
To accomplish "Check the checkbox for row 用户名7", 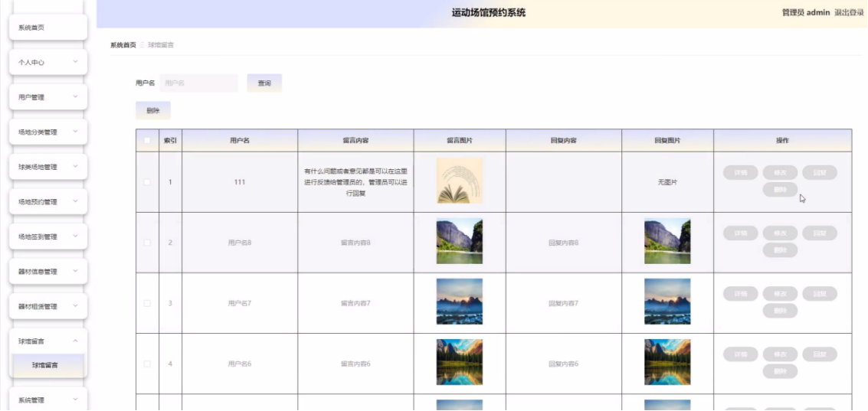I will (x=147, y=303).
